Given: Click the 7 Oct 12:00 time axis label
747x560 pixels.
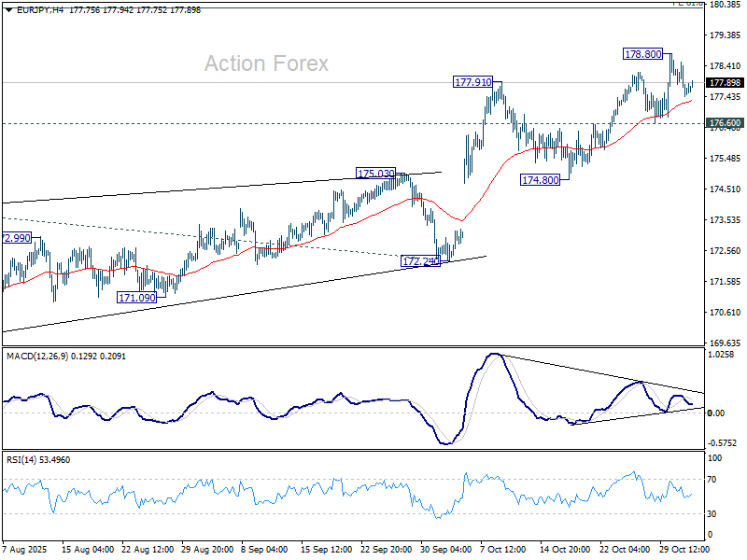Looking at the screenshot, I should [x=503, y=549].
